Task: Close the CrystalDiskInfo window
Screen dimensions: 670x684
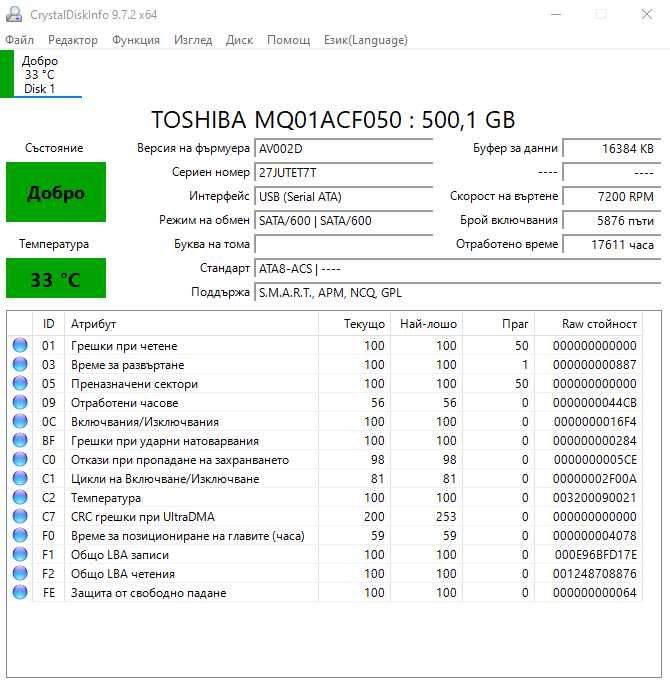Action: click(646, 14)
